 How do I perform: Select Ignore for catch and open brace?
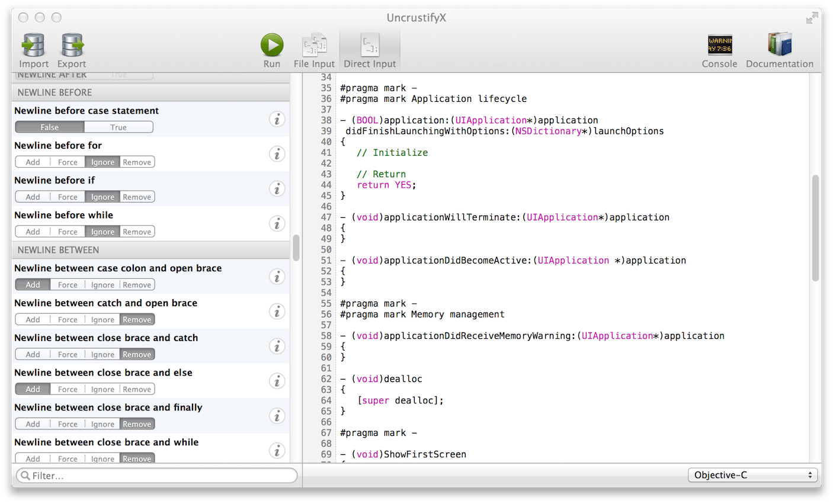click(102, 320)
